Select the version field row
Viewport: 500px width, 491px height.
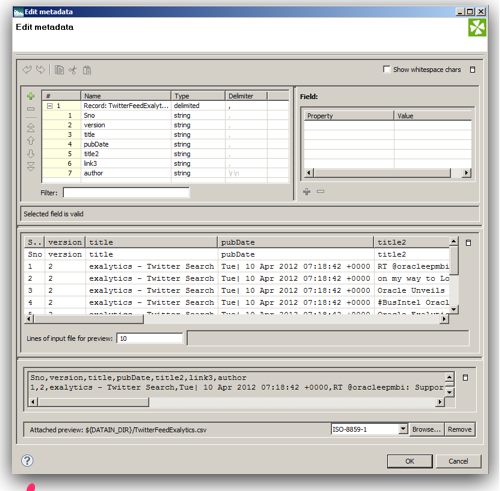165,125
